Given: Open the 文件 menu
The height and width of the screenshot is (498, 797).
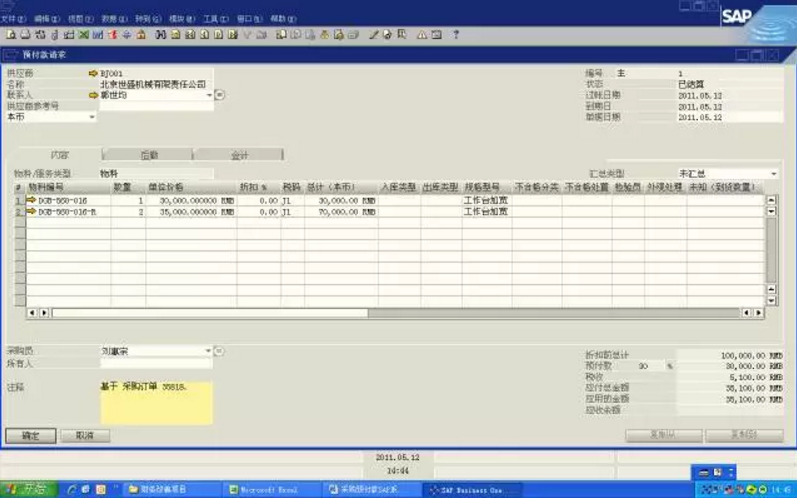Looking at the screenshot, I should tap(13, 19).
